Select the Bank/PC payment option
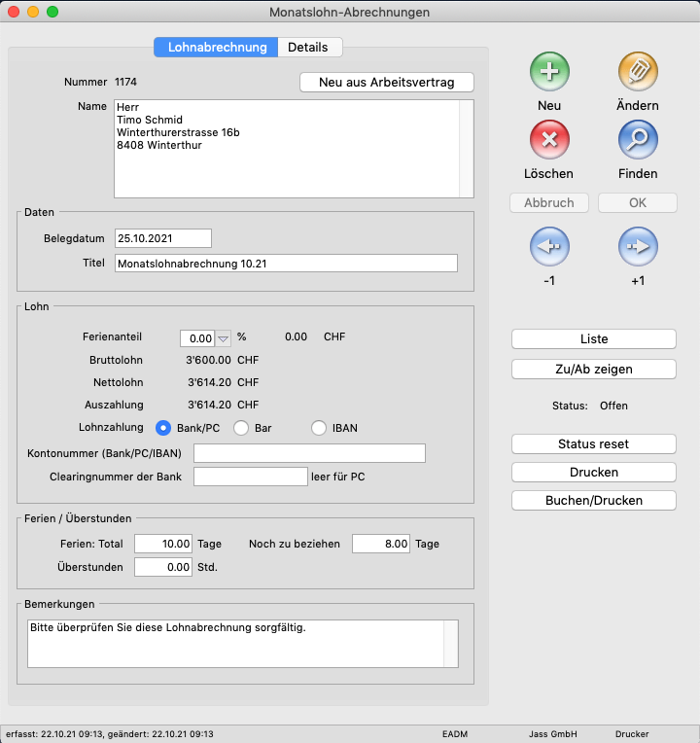The width and height of the screenshot is (700, 743). 163,428
